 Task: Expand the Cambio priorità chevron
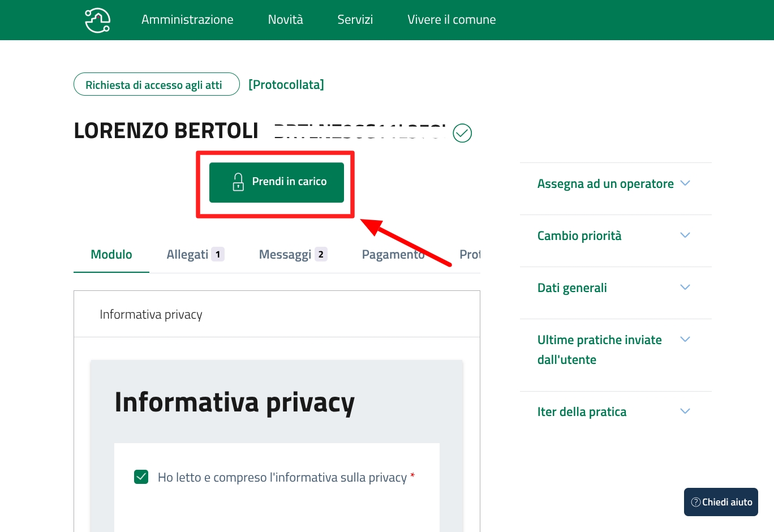coord(685,235)
